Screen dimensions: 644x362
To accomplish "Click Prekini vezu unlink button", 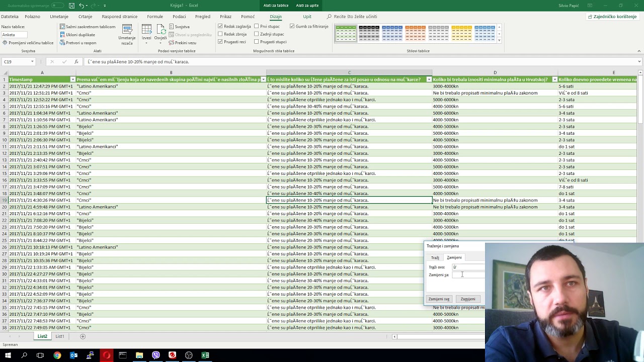I will (182, 43).
